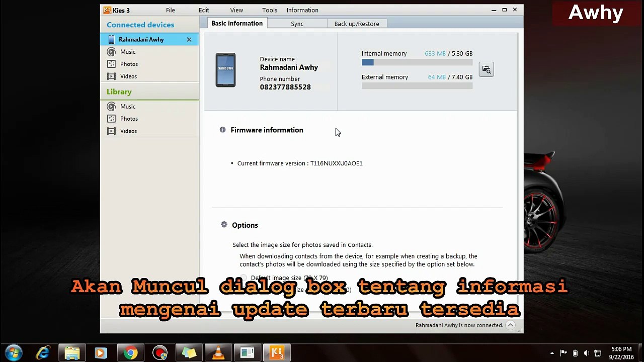Click the Options section heading

tap(245, 225)
